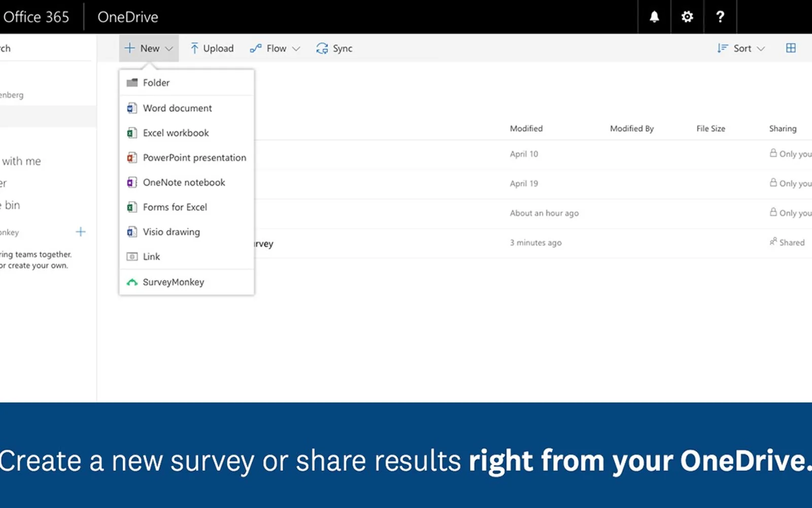Viewport: 812px width, 508px height.
Task: Click the plus icon in the sidebar
Action: (x=81, y=232)
